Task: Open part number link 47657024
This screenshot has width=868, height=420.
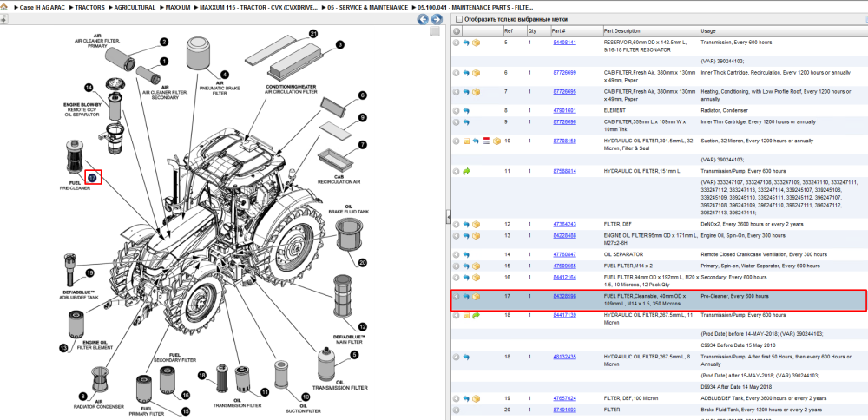Action: click(565, 398)
